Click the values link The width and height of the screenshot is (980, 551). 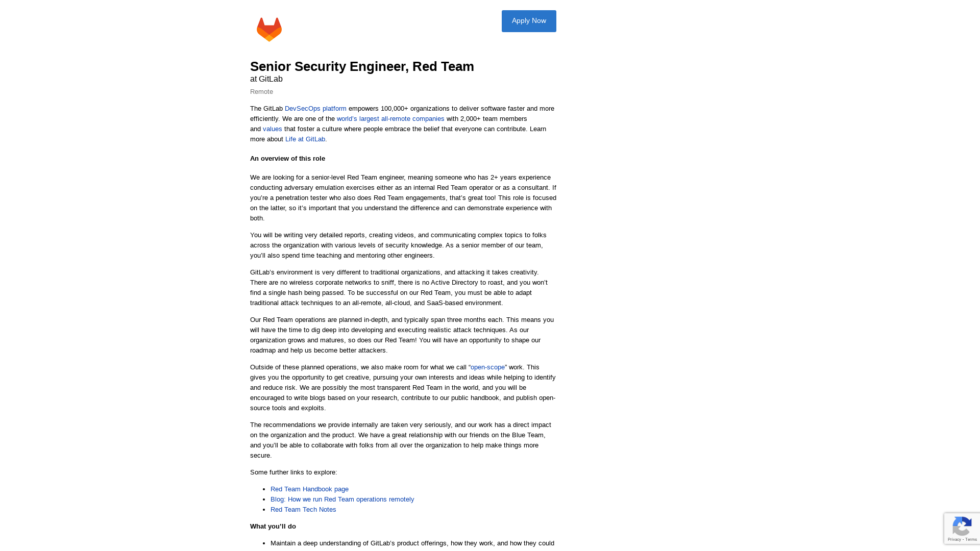272,129
